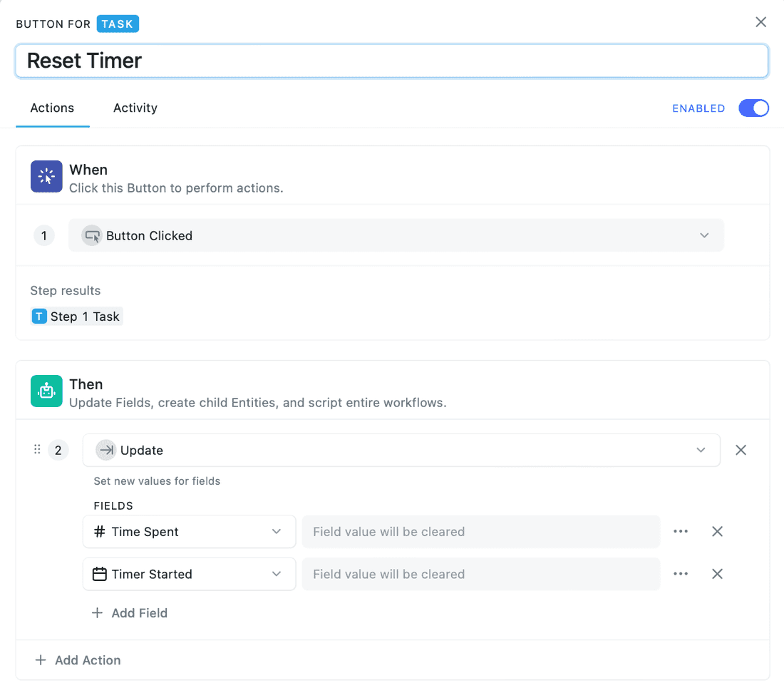Click Add Field under the fields list
This screenshot has height=683, width=784.
[x=130, y=613]
